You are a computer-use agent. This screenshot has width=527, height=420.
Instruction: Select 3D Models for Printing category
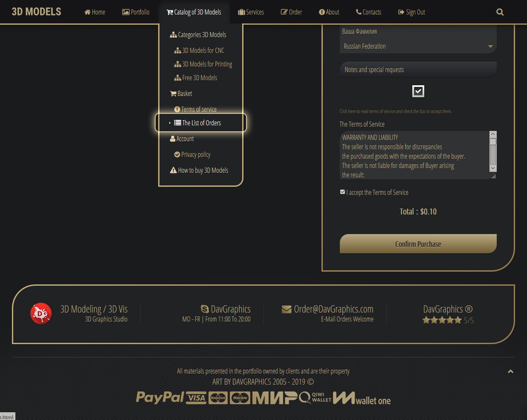pos(207,64)
